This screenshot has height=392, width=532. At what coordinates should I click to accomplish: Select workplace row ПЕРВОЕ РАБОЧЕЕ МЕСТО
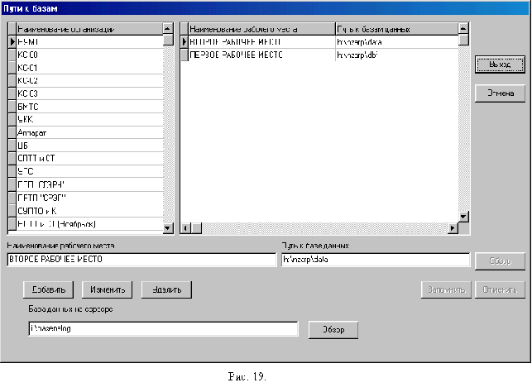click(261, 55)
